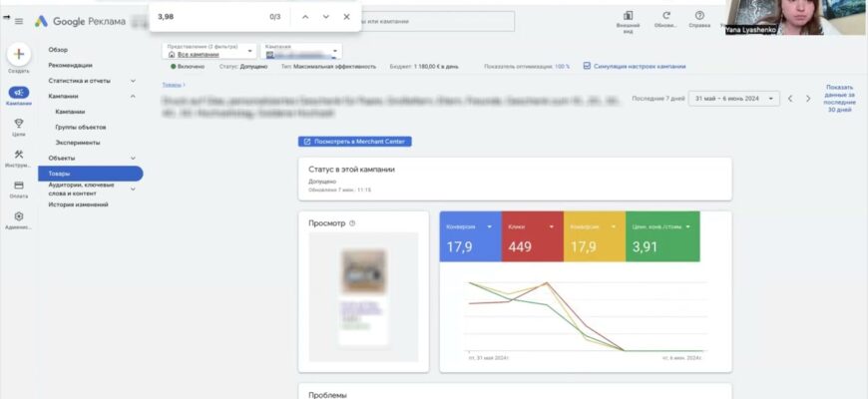Open the Оплата billing card icon
This screenshot has width=868, height=399.
tap(18, 186)
